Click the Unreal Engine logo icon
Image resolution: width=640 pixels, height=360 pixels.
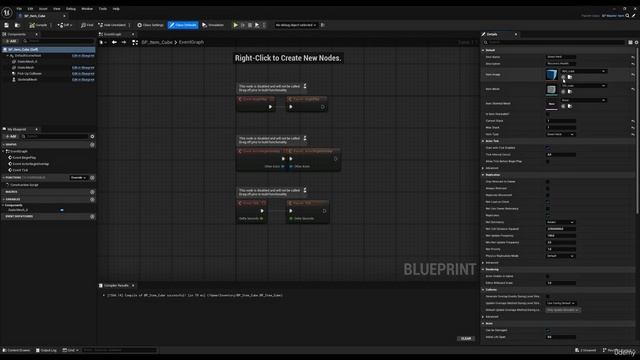7,12
